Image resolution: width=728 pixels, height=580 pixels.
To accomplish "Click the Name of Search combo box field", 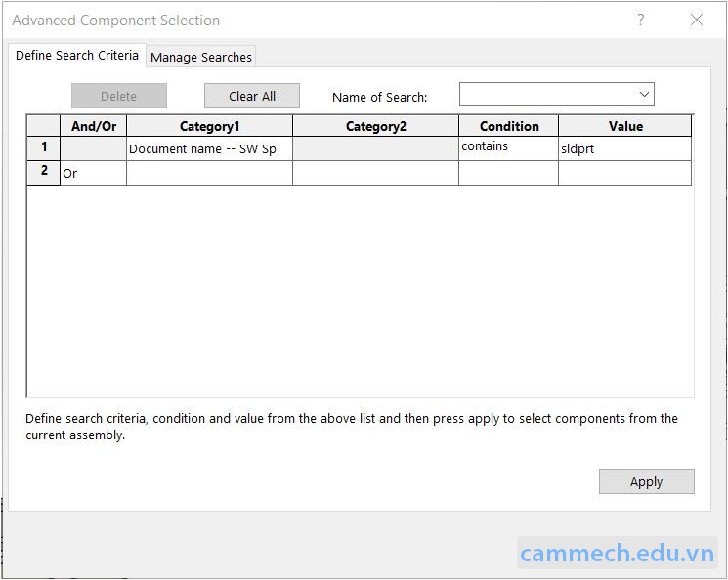I will click(547, 94).
